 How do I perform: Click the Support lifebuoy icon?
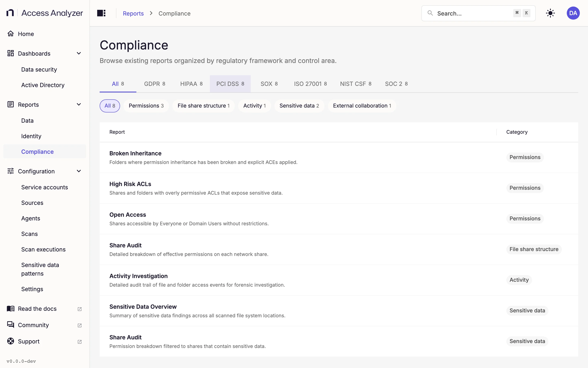pyautogui.click(x=10, y=341)
